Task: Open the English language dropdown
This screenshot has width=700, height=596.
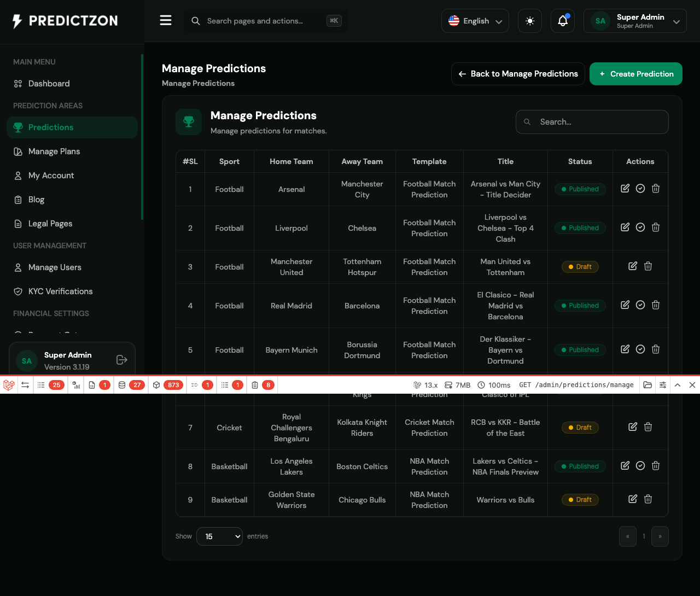Action: [475, 21]
